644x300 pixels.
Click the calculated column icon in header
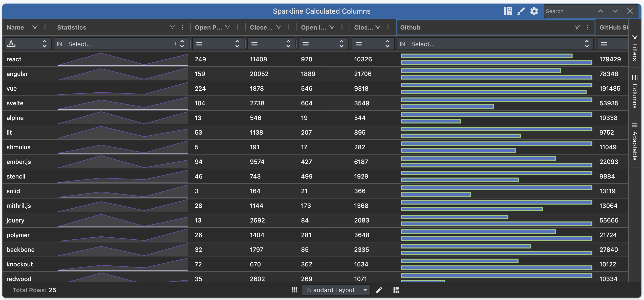point(508,11)
